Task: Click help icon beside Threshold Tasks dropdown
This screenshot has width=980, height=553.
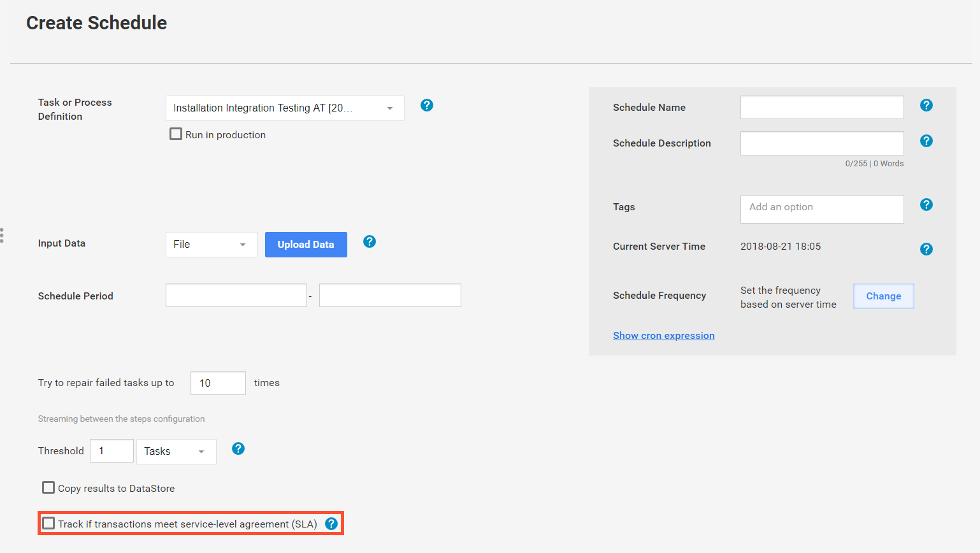Action: (238, 449)
